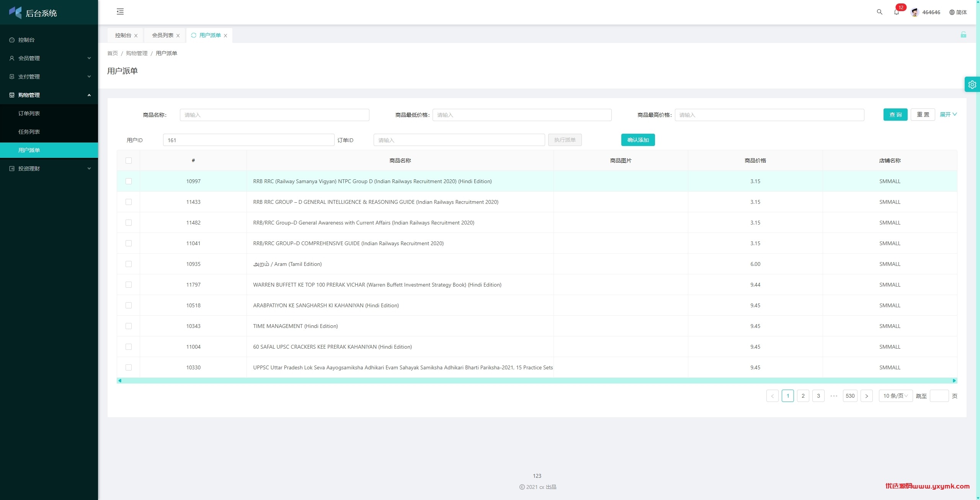The height and width of the screenshot is (500, 980).
Task: Click the 确认添加 button
Action: [638, 140]
